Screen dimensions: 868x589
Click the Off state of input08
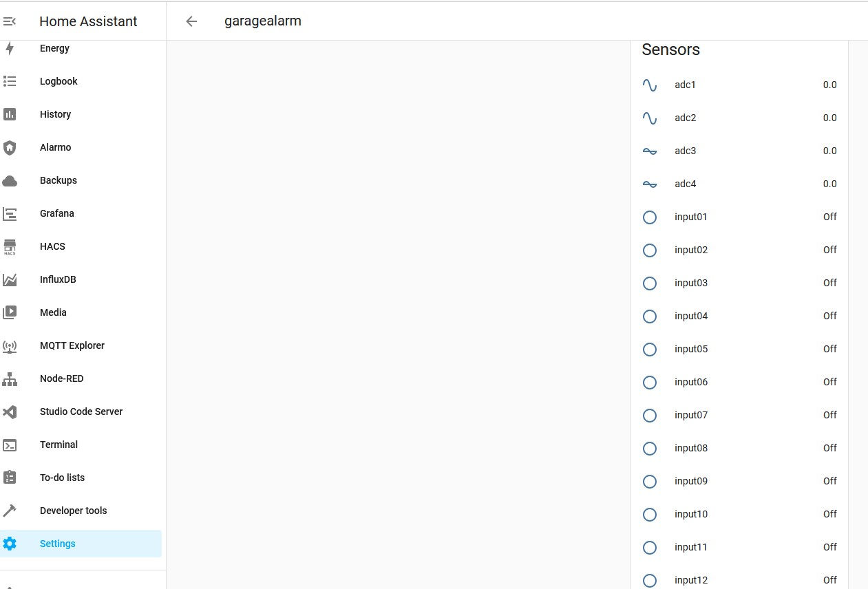tap(829, 448)
